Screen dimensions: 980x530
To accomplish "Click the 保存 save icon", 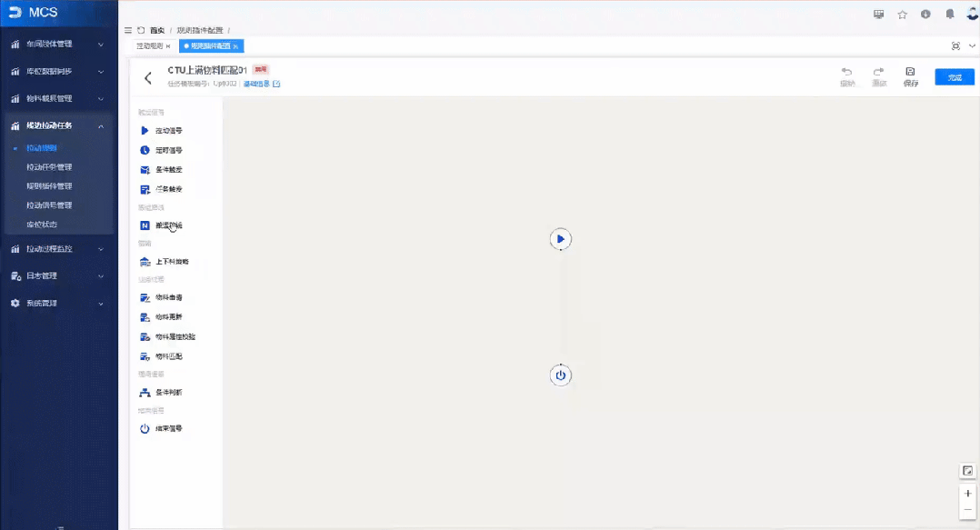I will pyautogui.click(x=910, y=72).
